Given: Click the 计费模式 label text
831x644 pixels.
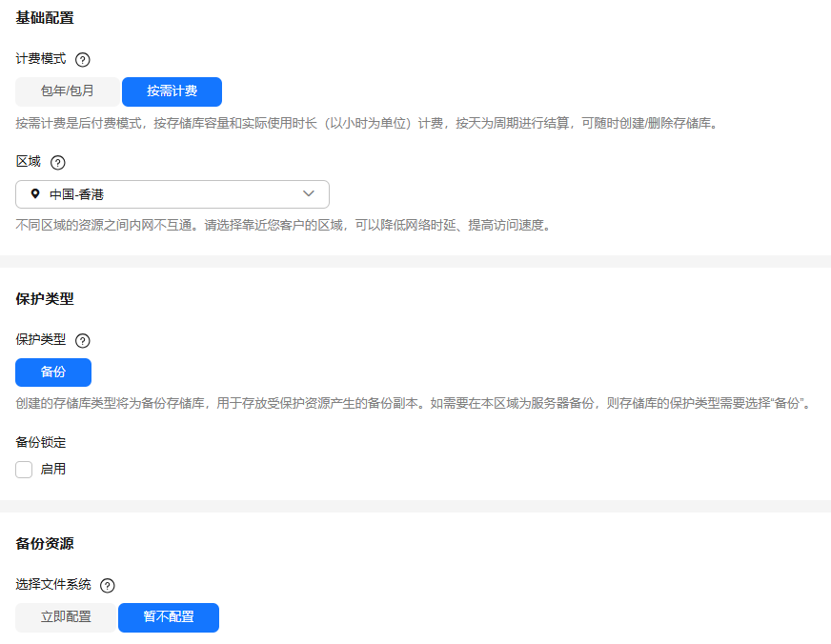Looking at the screenshot, I should click(41, 59).
